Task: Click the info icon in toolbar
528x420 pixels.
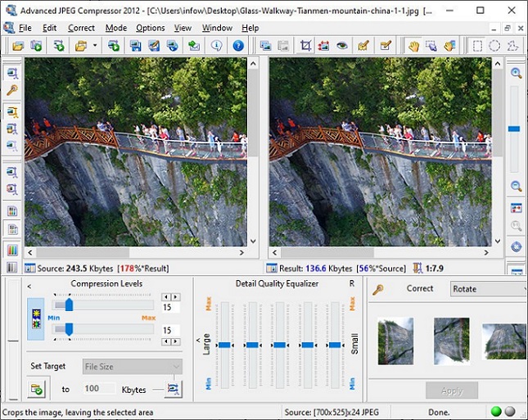Action: click(217, 46)
